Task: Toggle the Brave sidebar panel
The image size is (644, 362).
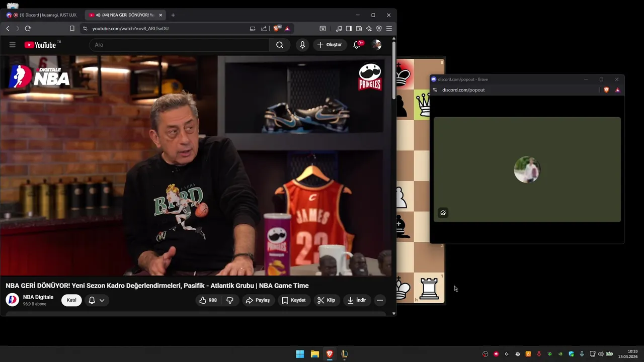Action: [x=349, y=29]
